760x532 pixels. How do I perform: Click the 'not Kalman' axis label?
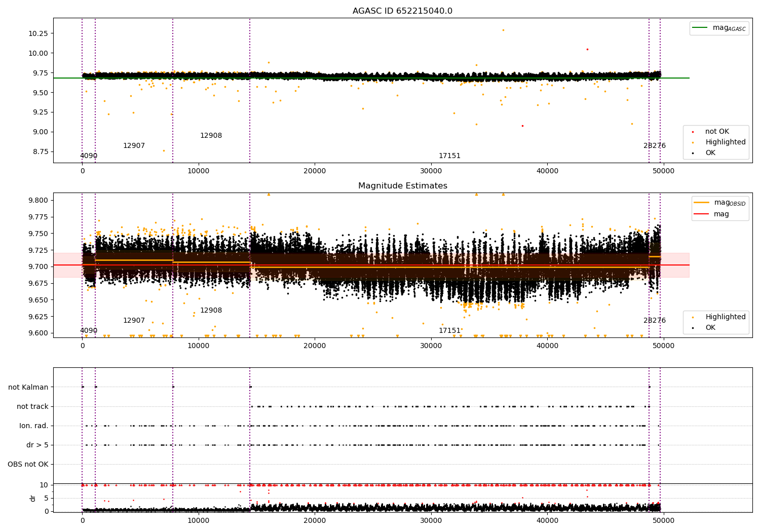[x=28, y=387]
